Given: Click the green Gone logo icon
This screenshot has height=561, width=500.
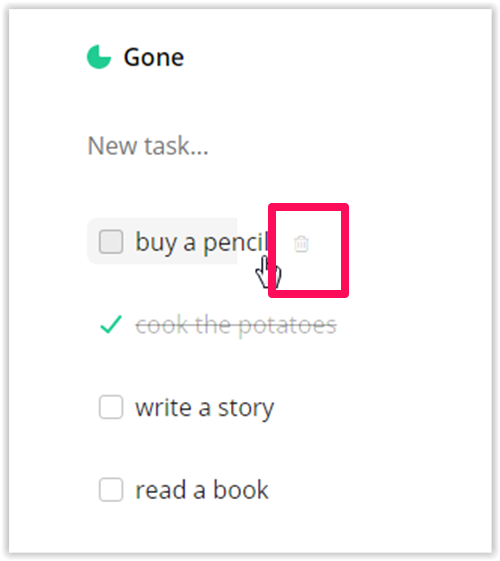Looking at the screenshot, I should 99,57.
